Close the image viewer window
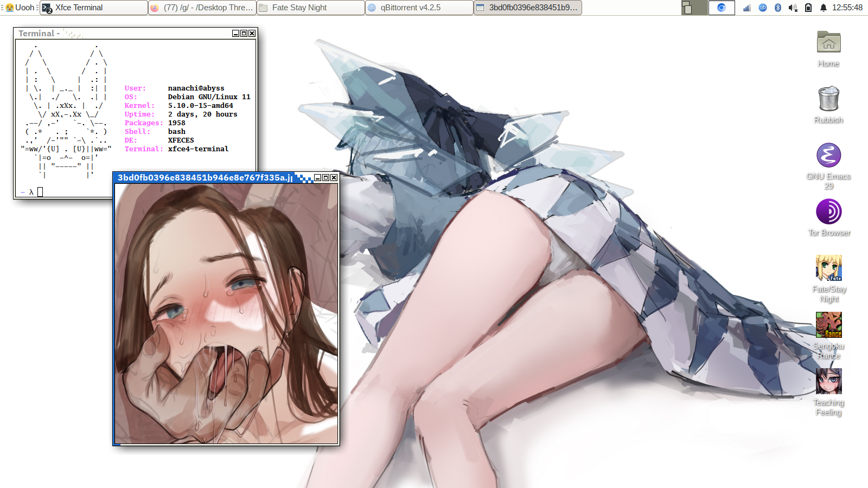This screenshot has height=488, width=868. pyautogui.click(x=334, y=177)
